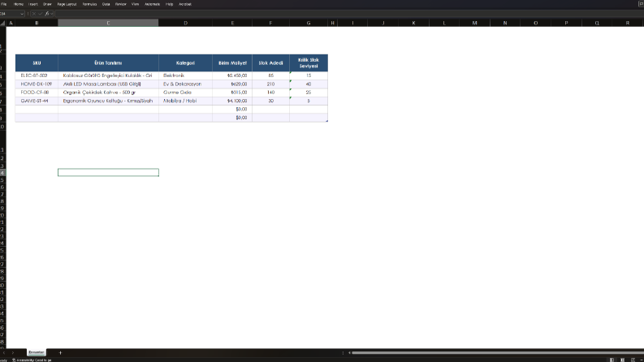Click the Select All corner triangle
Image resolution: width=644 pixels, height=362 pixels.
(x=2, y=23)
